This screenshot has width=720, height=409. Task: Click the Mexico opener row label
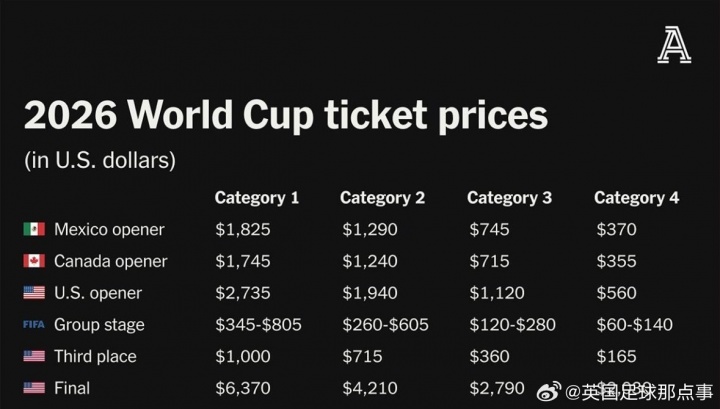(x=109, y=229)
